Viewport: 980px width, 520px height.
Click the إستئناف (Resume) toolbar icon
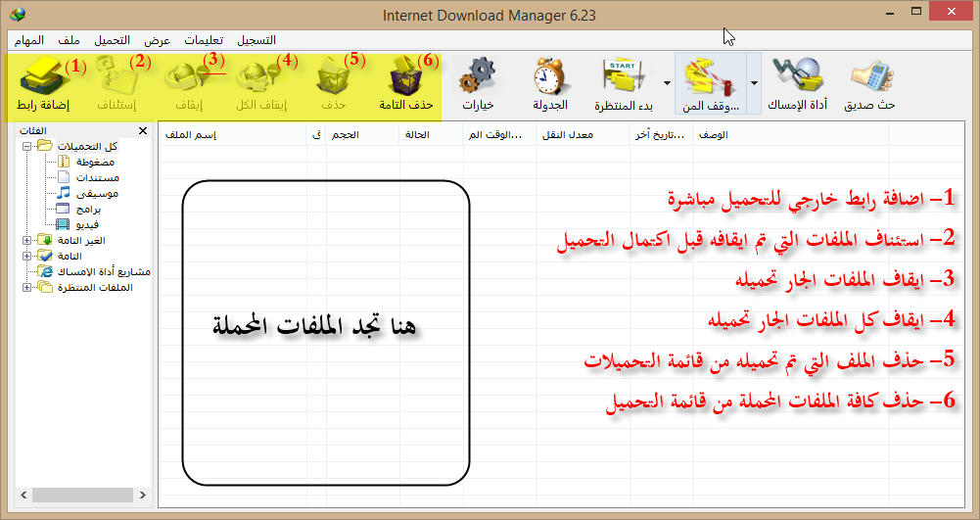117,76
